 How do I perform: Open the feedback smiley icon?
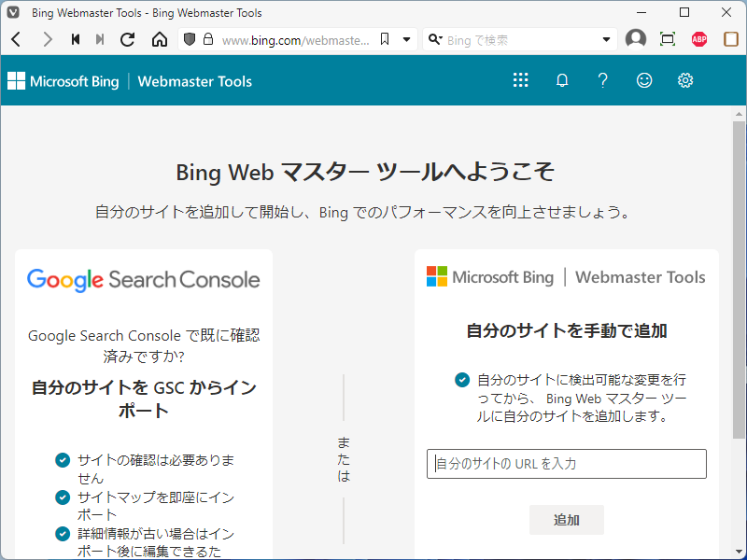pyautogui.click(x=644, y=80)
